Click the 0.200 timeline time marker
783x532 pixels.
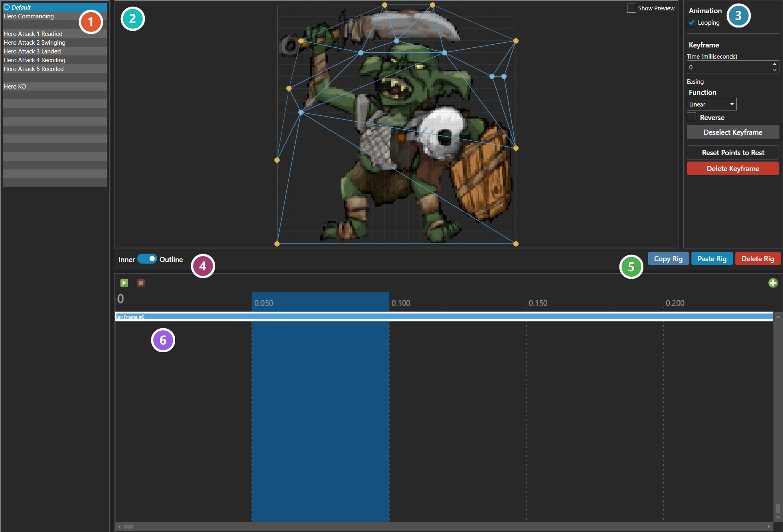pos(675,303)
